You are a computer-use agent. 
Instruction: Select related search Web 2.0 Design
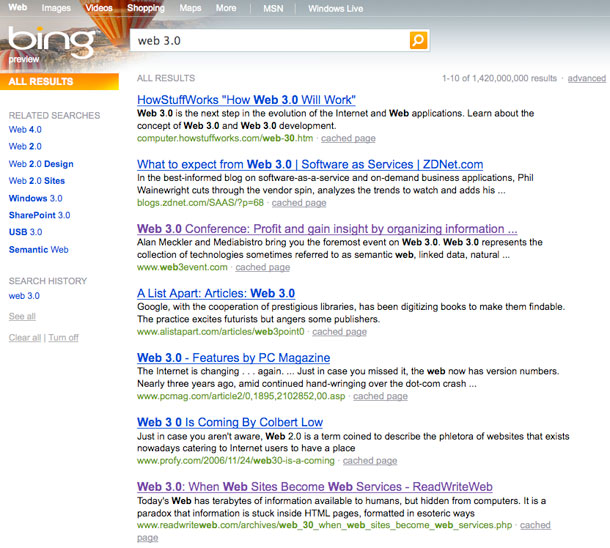tap(41, 164)
